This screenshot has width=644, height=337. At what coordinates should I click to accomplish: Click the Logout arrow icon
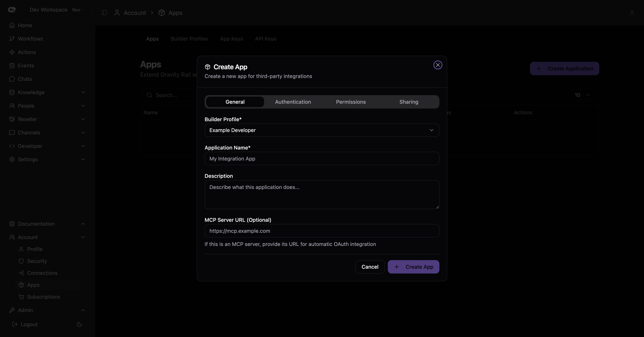15,324
